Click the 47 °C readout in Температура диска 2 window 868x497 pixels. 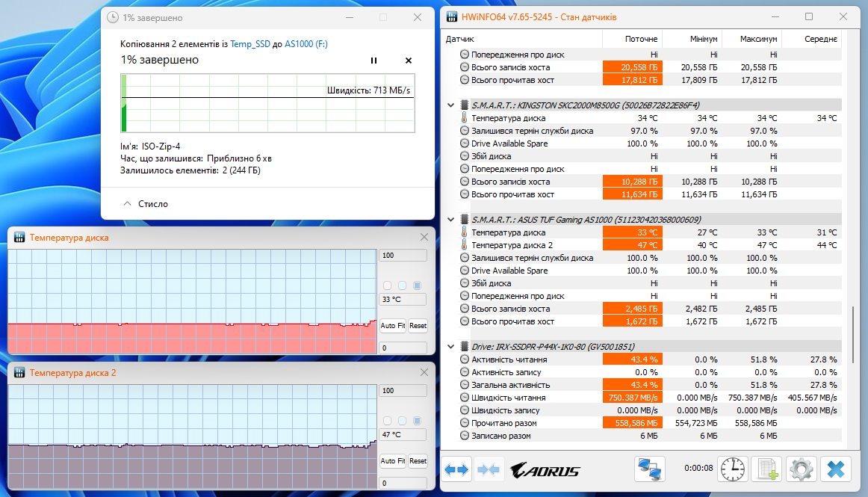[403, 434]
